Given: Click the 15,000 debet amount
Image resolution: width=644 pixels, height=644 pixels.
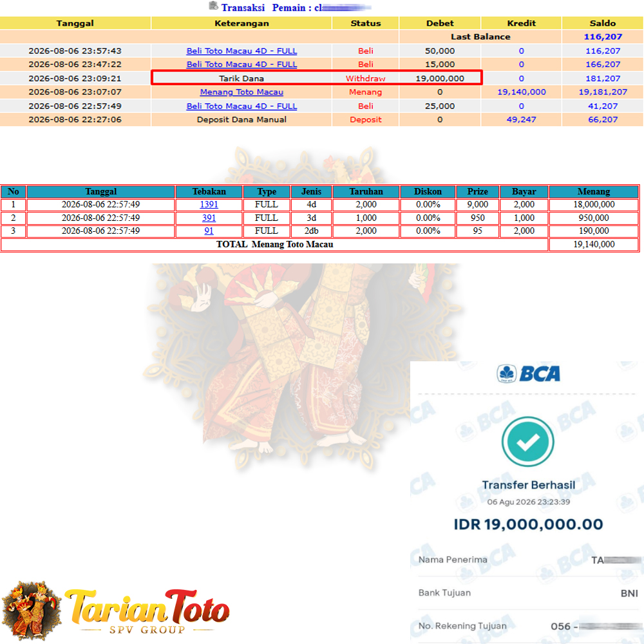Looking at the screenshot, I should click(x=440, y=64).
